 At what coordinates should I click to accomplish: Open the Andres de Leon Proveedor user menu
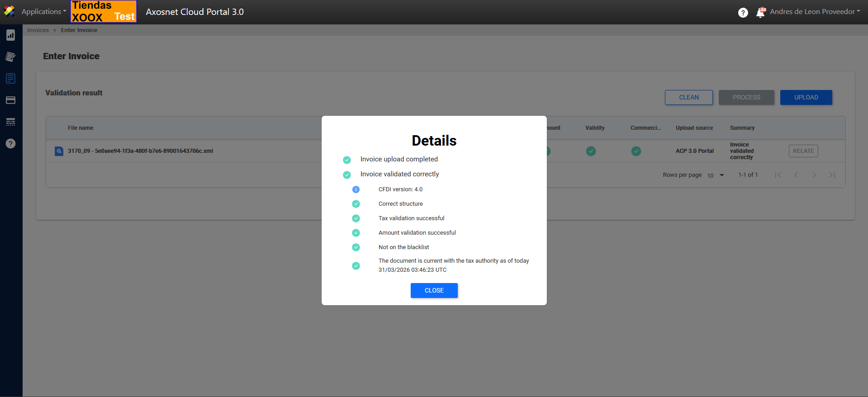tap(815, 12)
